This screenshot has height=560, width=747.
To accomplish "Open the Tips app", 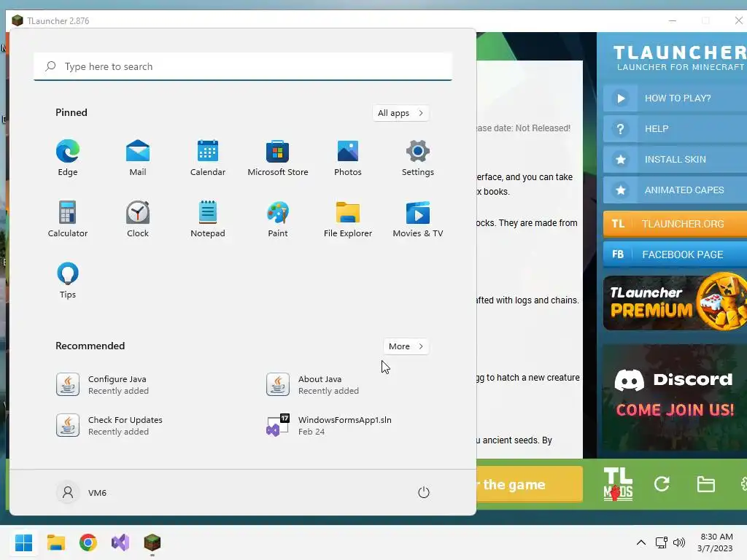I will tap(68, 281).
